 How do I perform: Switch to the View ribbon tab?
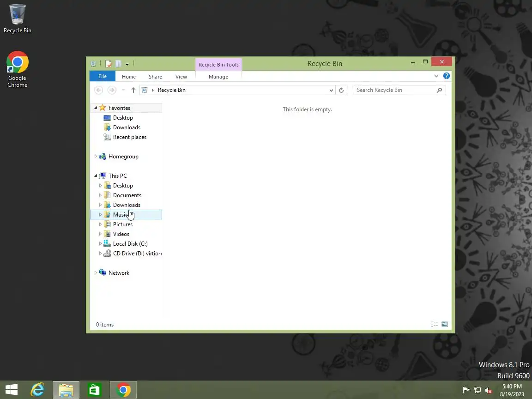(181, 77)
